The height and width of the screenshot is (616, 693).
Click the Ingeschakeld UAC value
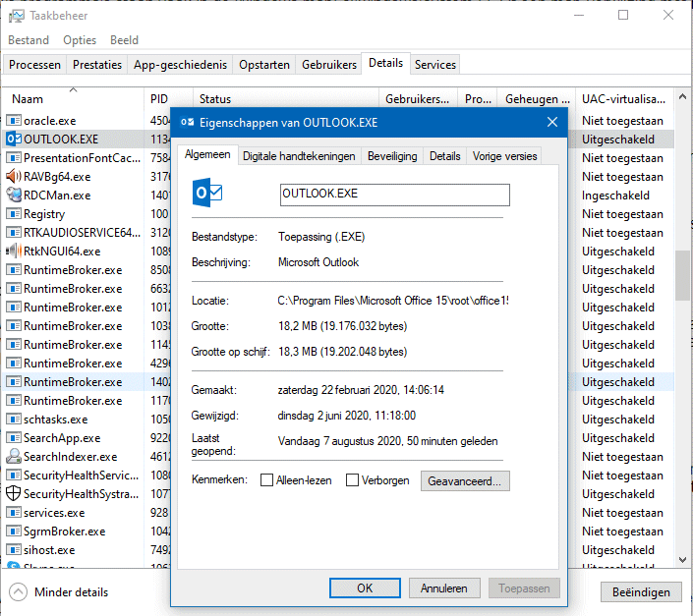tap(615, 196)
